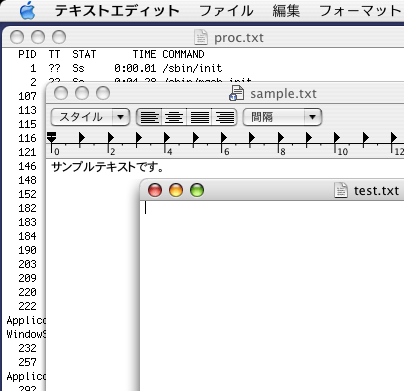
Task: Open the フォーマット menu
Action: [x=361, y=11]
